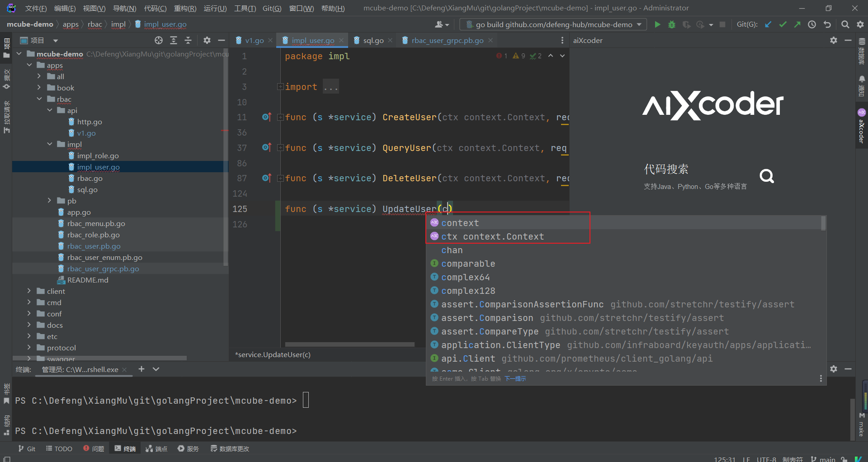Show Git history clock icon
Screen dimensions: 868x462
click(812, 24)
